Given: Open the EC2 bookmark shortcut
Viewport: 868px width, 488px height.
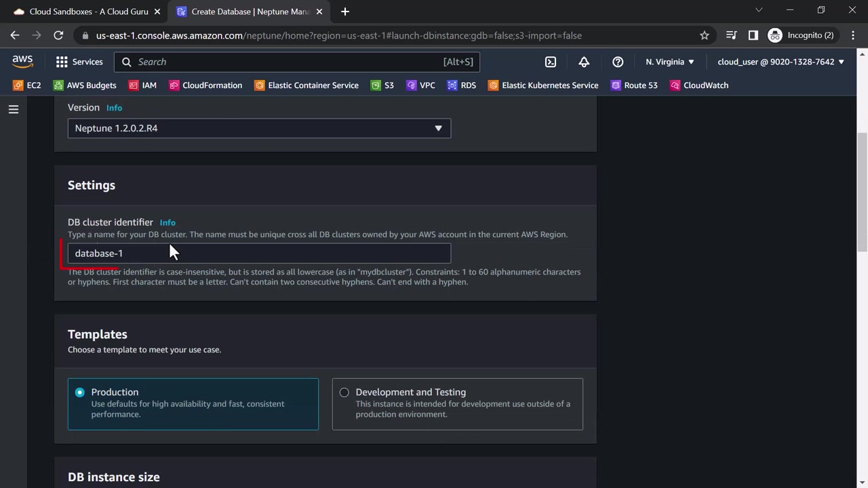Looking at the screenshot, I should click(x=27, y=85).
